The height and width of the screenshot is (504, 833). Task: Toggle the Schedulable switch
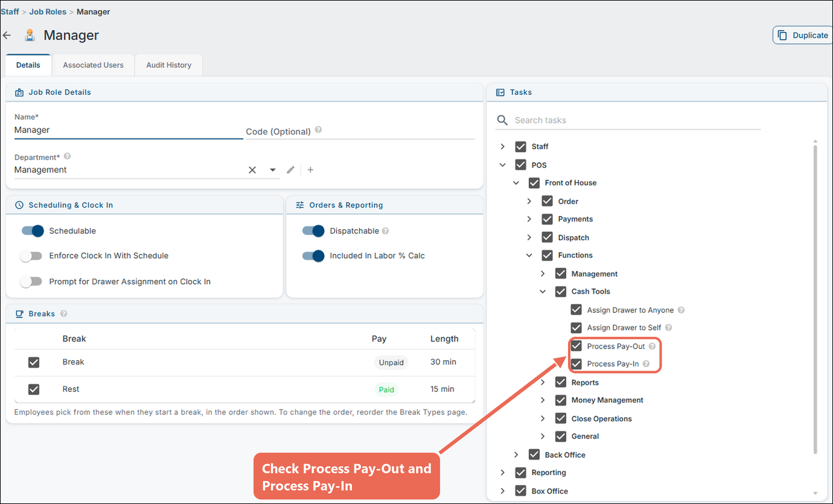point(33,231)
